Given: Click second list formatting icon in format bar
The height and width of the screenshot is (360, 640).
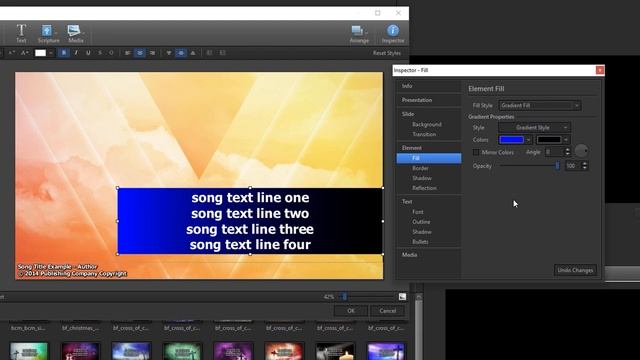Looking at the screenshot, I should coord(222,53).
